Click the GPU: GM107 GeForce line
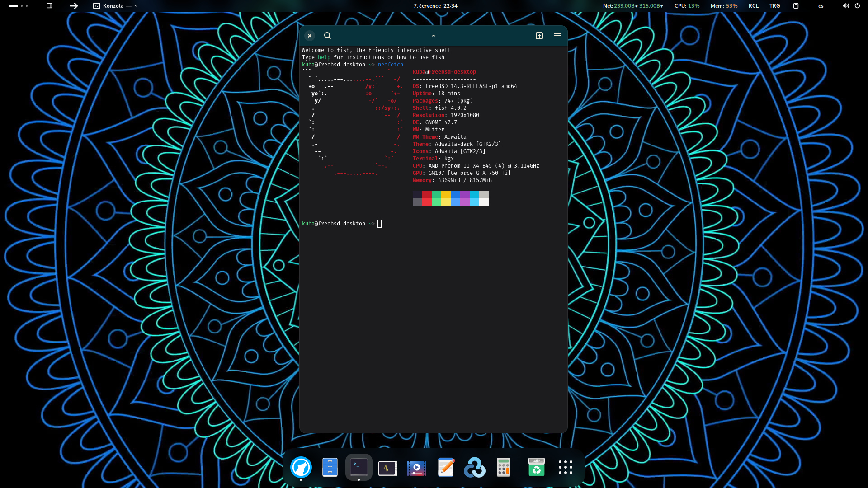 tap(462, 173)
